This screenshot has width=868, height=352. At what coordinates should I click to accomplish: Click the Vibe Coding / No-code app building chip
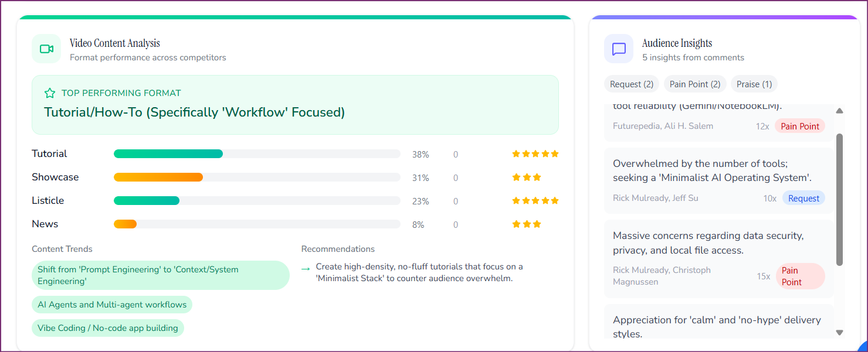[108, 328]
